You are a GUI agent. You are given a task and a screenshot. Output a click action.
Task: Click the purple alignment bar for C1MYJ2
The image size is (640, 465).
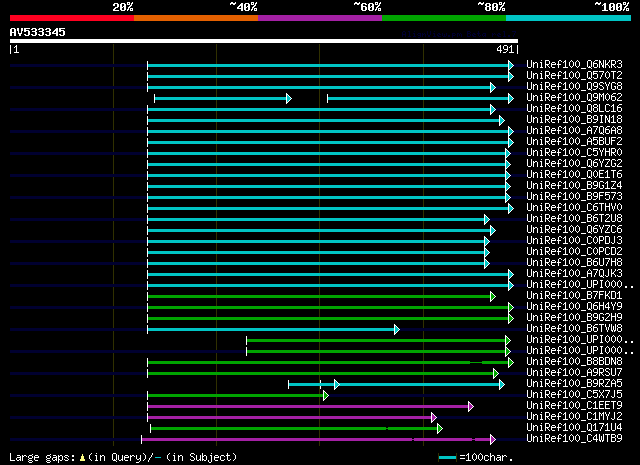[292, 418]
